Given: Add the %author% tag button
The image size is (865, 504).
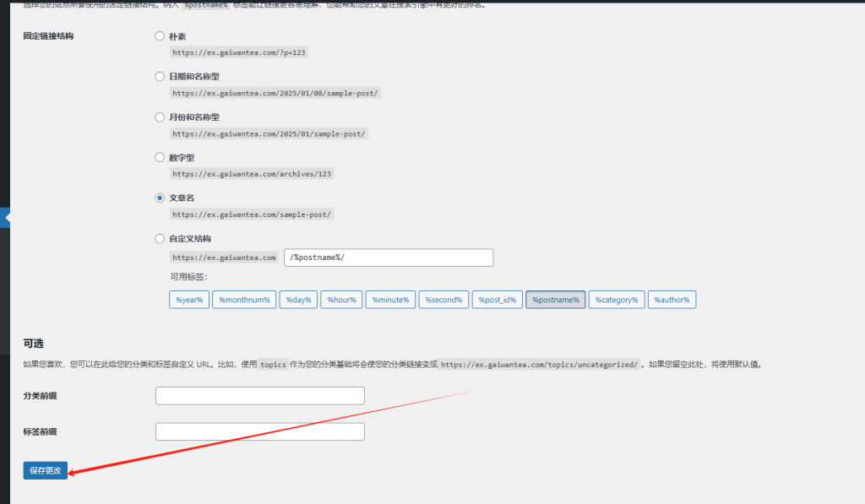Looking at the screenshot, I should click(672, 300).
